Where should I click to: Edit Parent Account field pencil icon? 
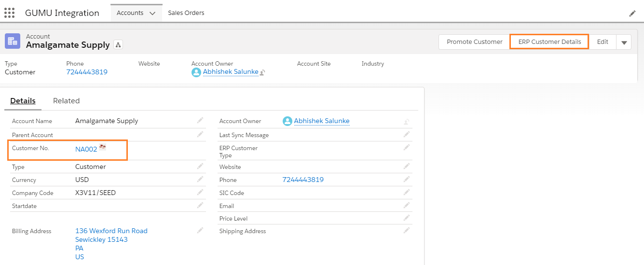200,134
